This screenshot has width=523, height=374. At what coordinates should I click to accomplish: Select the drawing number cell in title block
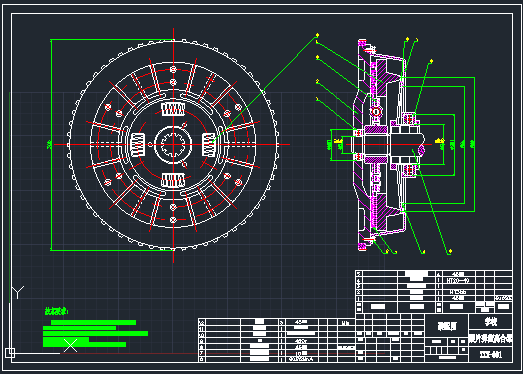click(491, 355)
